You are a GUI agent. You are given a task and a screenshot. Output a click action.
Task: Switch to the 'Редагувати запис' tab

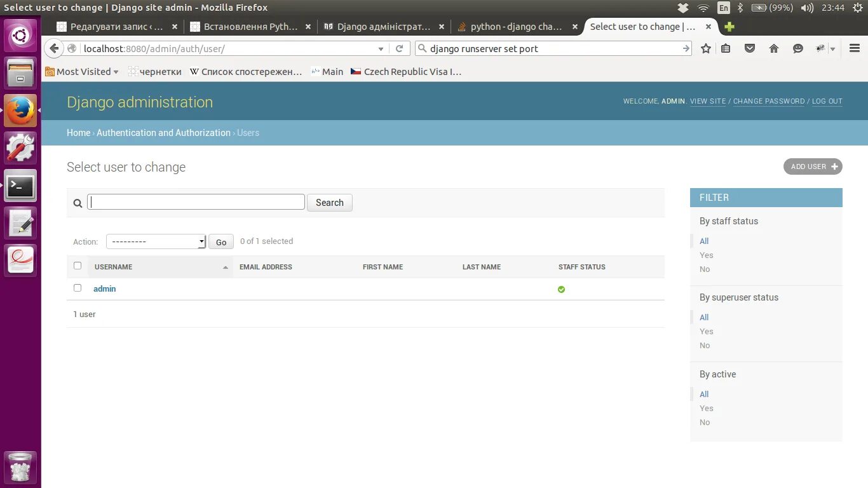117,27
